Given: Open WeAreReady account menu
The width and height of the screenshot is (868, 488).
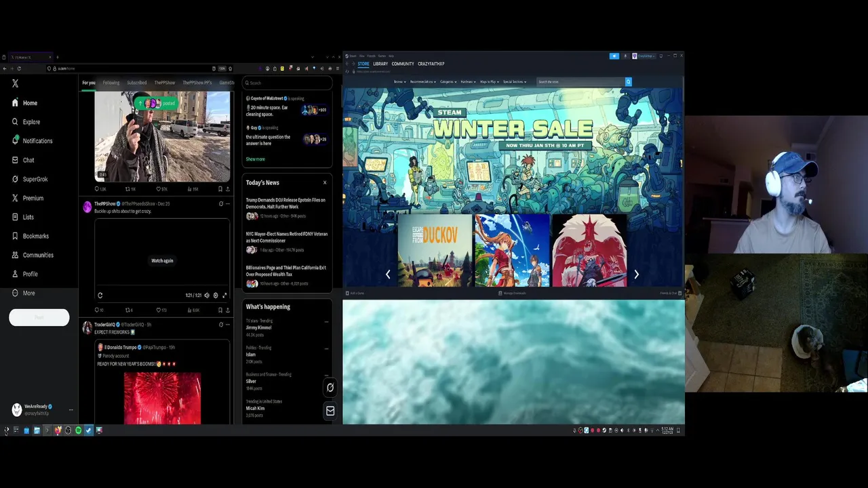Looking at the screenshot, I should 43,409.
